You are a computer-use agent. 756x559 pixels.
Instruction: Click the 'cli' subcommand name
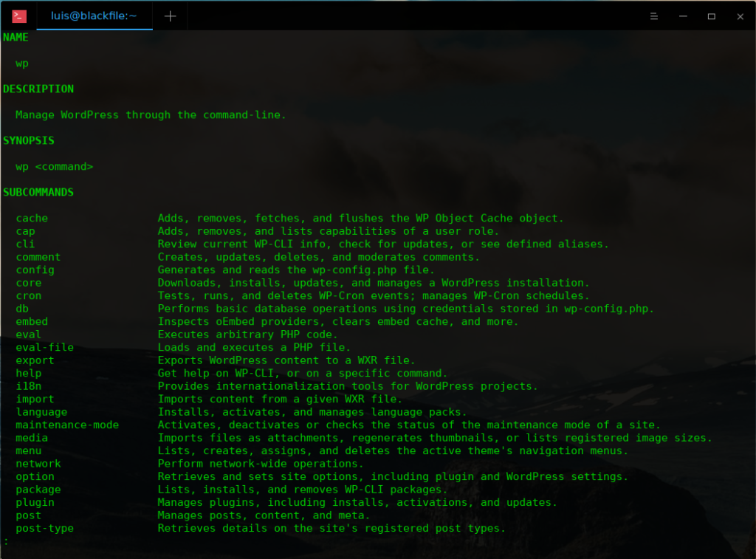(x=25, y=244)
